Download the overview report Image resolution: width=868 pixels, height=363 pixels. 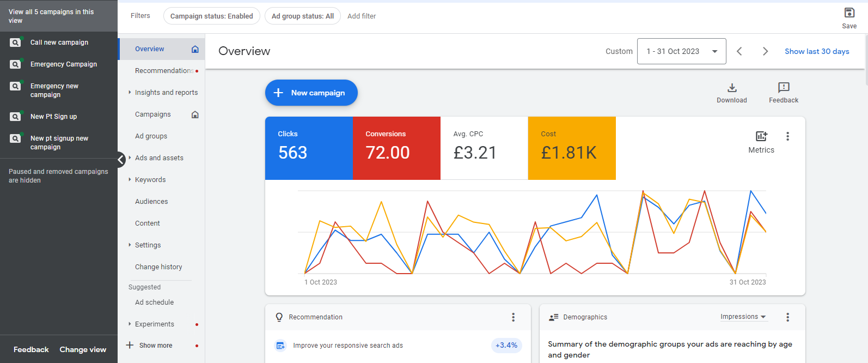tap(732, 88)
